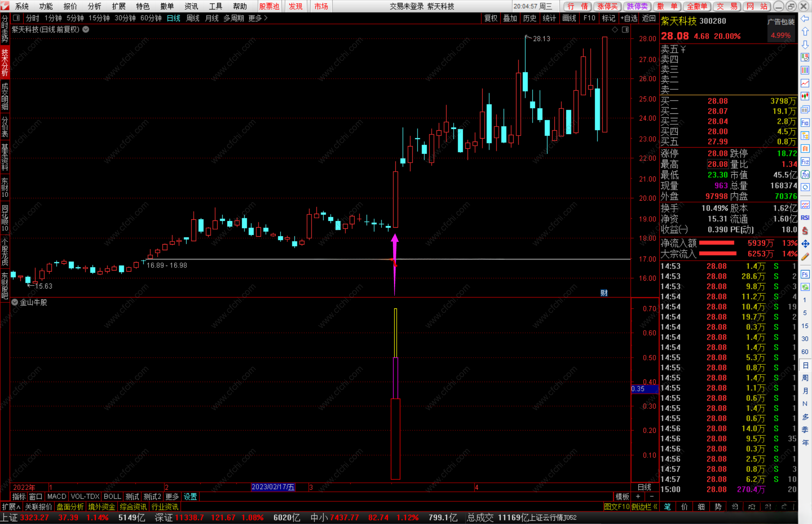
Task: Expand the 紫天科技 chart title dropdown
Action: (86, 29)
